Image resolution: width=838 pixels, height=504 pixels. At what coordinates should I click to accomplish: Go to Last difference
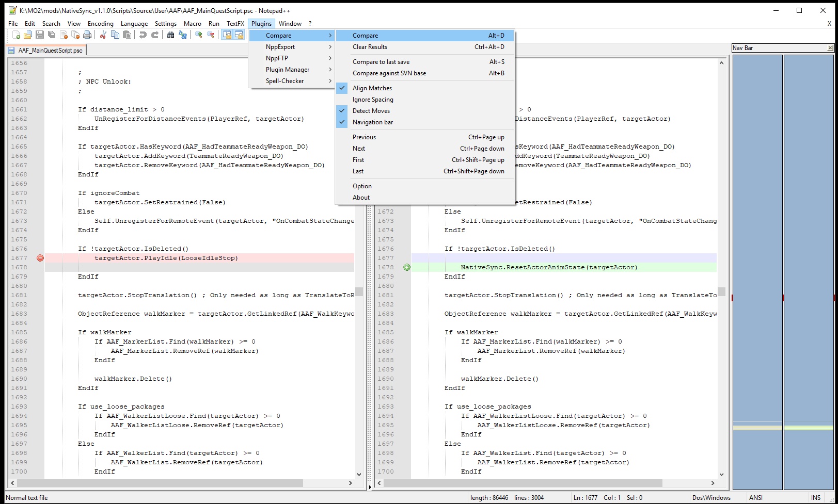click(x=425, y=171)
